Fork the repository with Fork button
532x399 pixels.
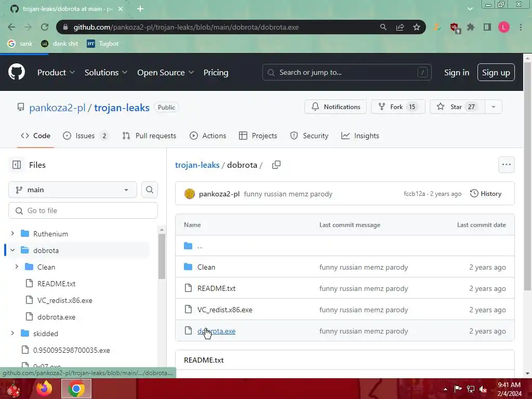pyautogui.click(x=398, y=107)
